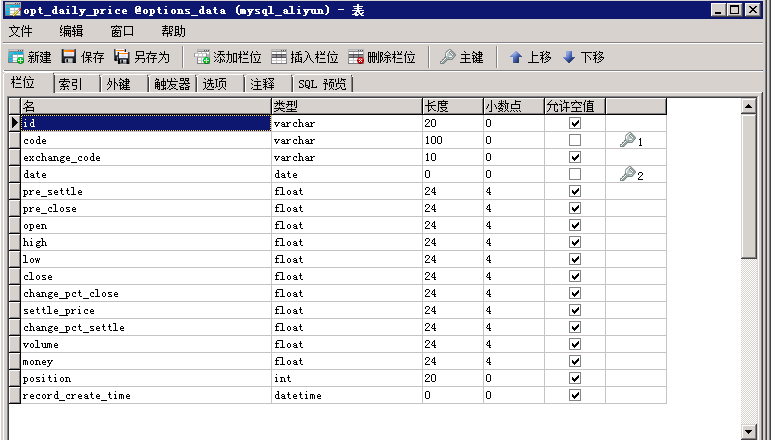Image resolution: width=771 pixels, height=440 pixels.
Task: Click the vertical scrollbar thumb
Action: click(x=748, y=186)
